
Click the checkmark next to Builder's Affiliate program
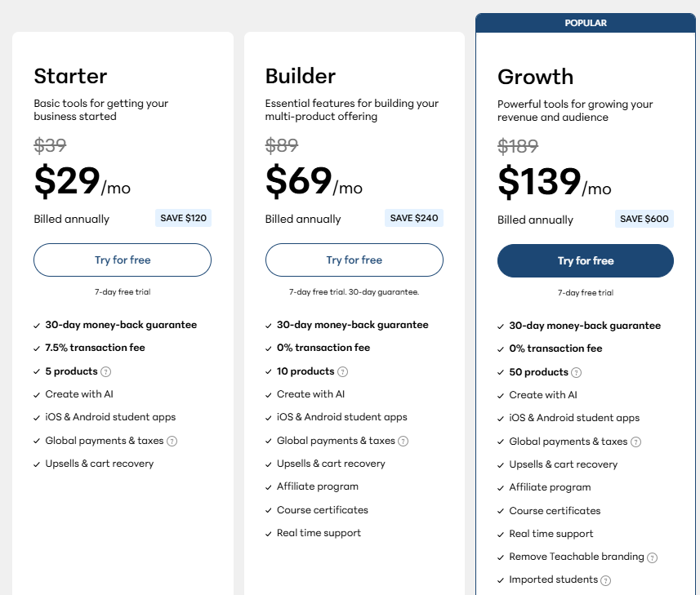click(x=268, y=486)
